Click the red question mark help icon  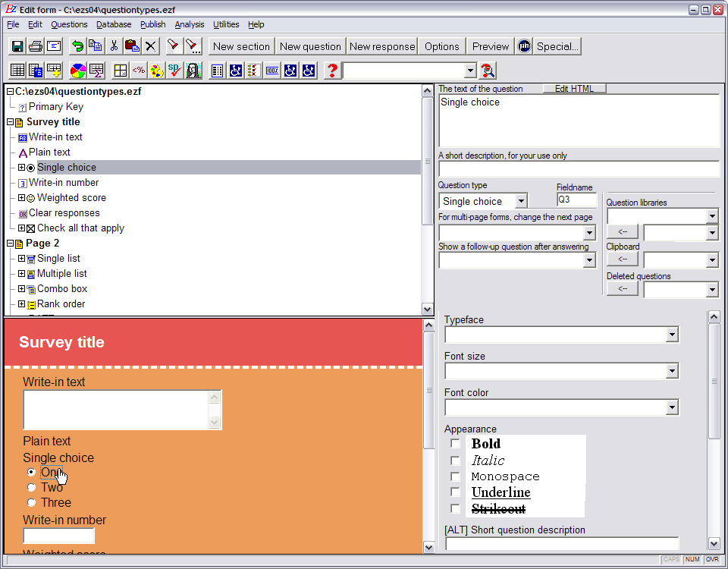pyautogui.click(x=332, y=71)
